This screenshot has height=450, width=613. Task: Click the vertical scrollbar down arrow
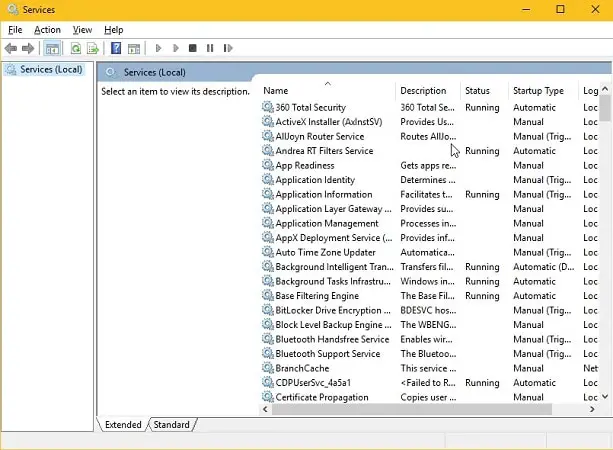[605, 397]
